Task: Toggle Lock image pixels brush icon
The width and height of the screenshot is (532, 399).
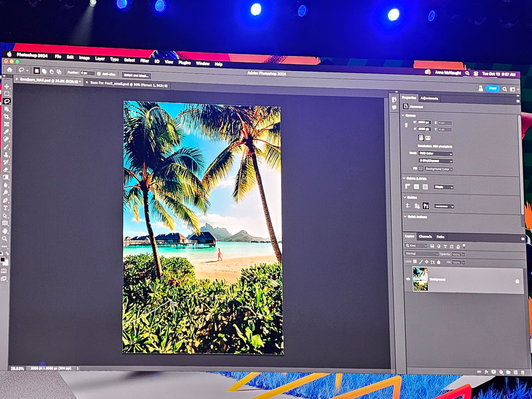Action: click(421, 261)
